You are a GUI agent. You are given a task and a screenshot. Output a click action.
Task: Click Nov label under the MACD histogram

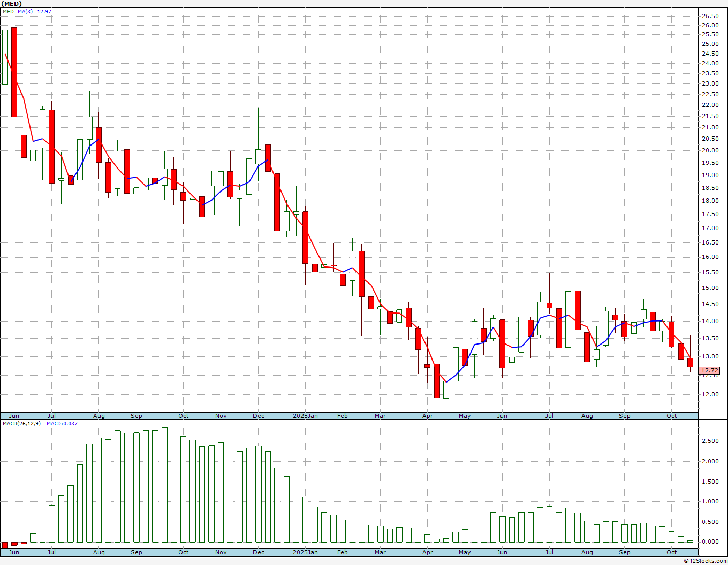coord(221,552)
